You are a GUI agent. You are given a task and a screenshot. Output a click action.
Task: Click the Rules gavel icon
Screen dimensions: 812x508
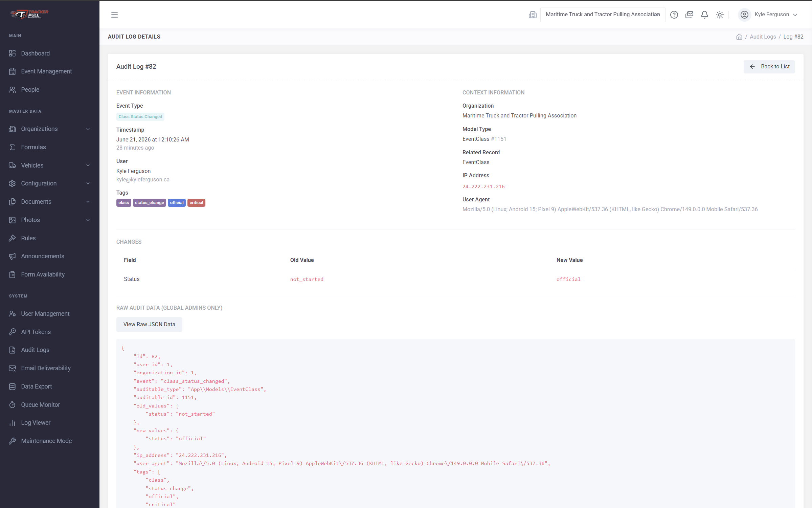tap(12, 238)
